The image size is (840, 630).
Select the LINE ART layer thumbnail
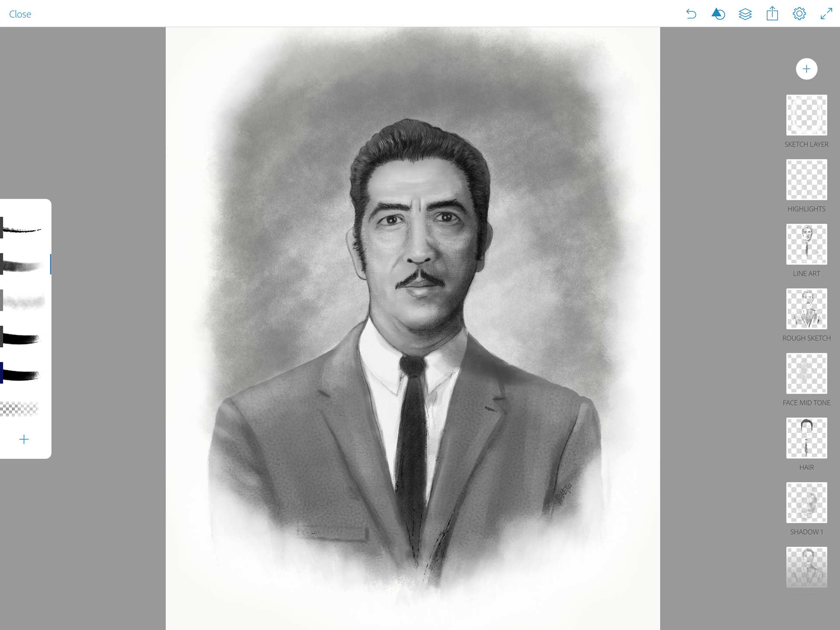pyautogui.click(x=806, y=244)
